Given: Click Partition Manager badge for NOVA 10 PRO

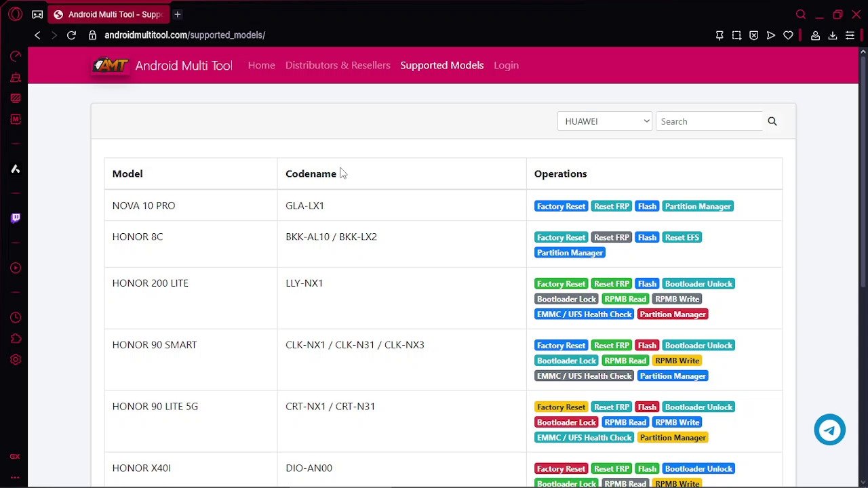Looking at the screenshot, I should (698, 206).
